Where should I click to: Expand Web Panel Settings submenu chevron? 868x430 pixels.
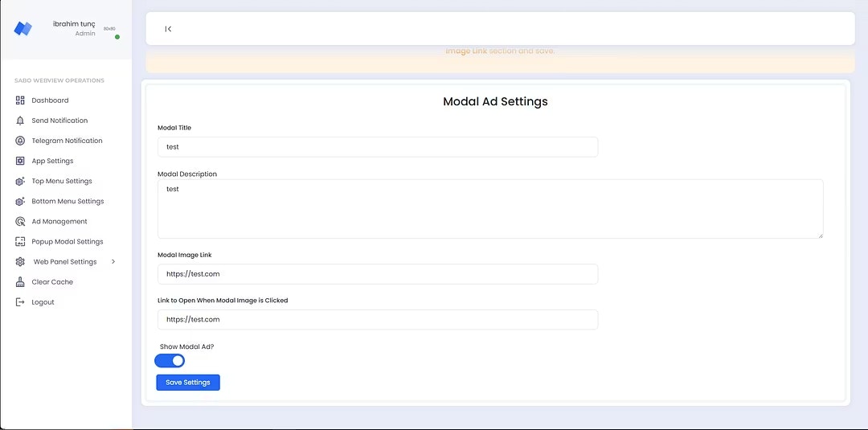113,261
